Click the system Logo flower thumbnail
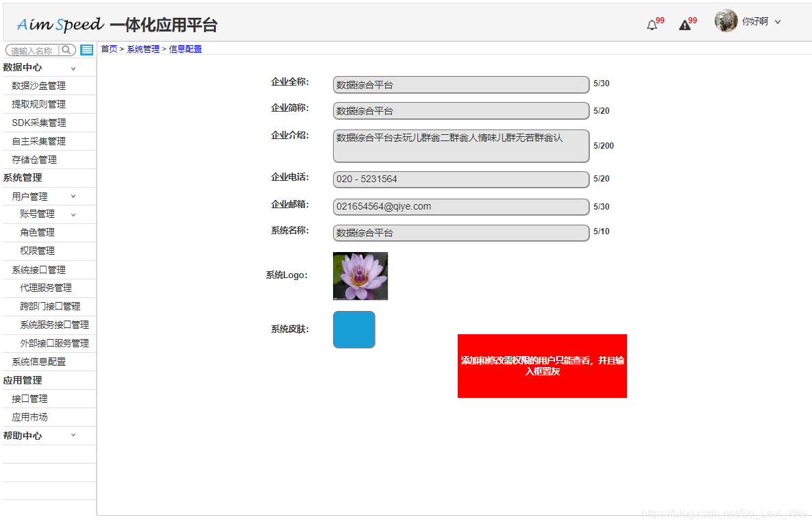Image resolution: width=812 pixels, height=526 pixels. [360, 276]
